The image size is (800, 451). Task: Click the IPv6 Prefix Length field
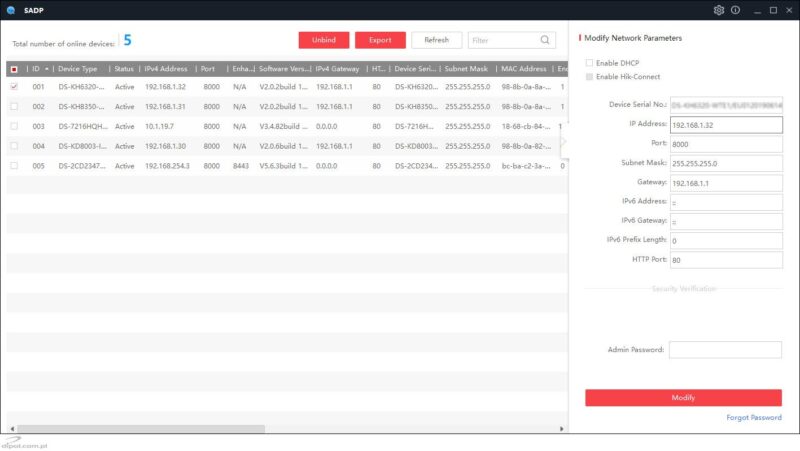(726, 240)
